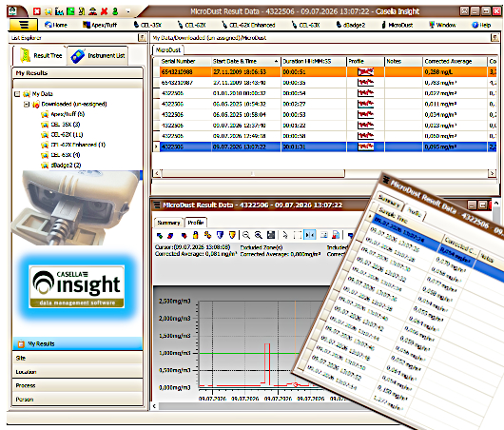Click the report page icon in Profile toolbar
The width and height of the screenshot is (504, 430).
click(x=336, y=235)
